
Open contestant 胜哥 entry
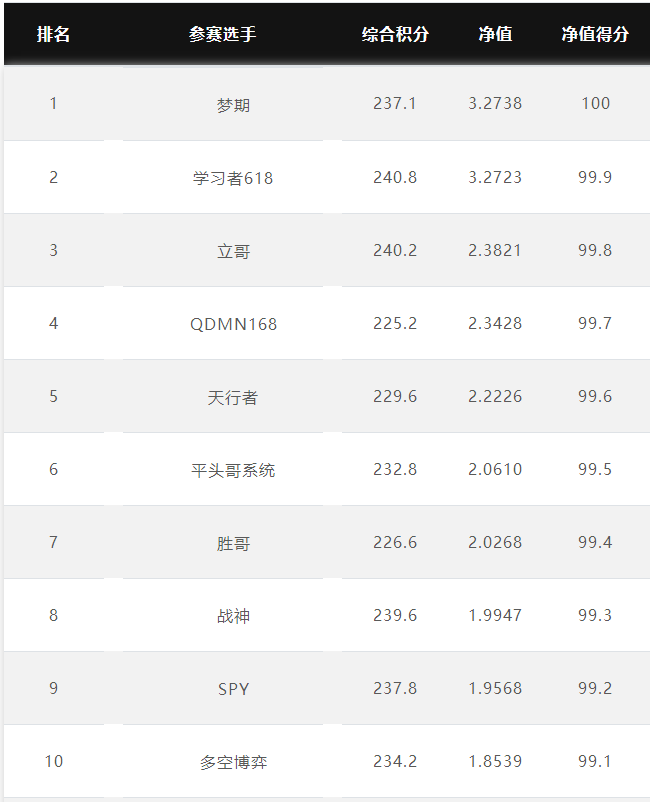coord(233,543)
